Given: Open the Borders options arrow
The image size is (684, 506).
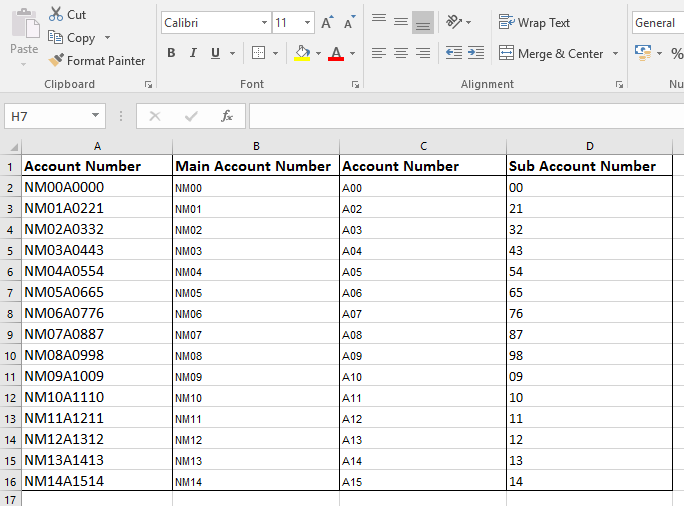Looking at the screenshot, I should pyautogui.click(x=275, y=54).
